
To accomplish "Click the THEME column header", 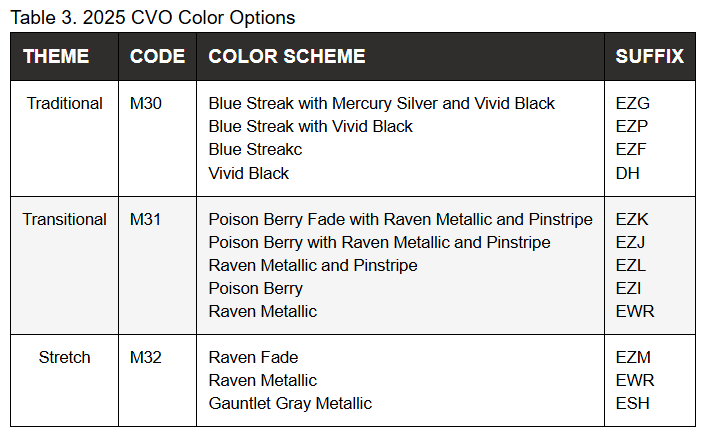I will [56, 57].
